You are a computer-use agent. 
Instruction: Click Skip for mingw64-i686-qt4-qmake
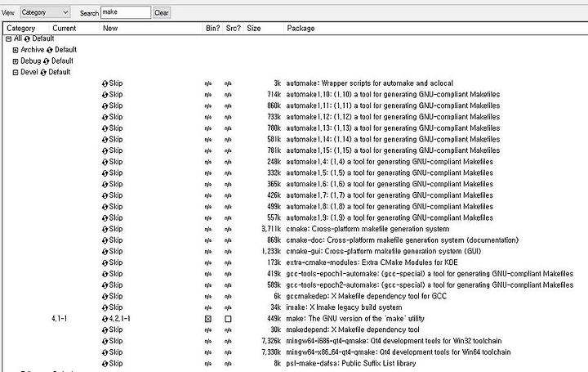point(115,341)
